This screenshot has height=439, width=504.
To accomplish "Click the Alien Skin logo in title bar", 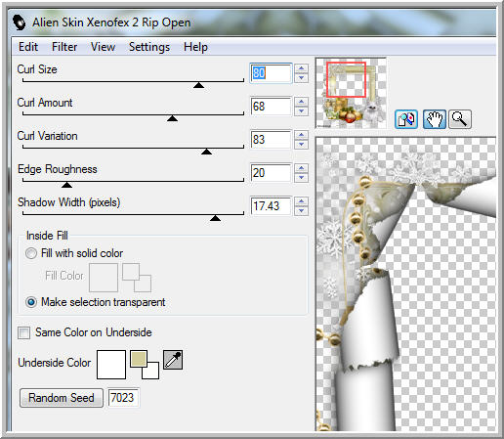I will 19,22.
